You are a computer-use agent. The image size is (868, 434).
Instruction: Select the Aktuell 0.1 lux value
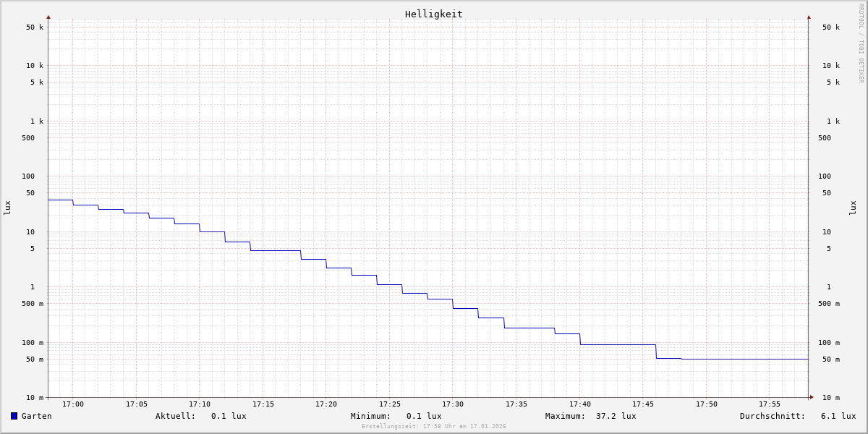229,416
